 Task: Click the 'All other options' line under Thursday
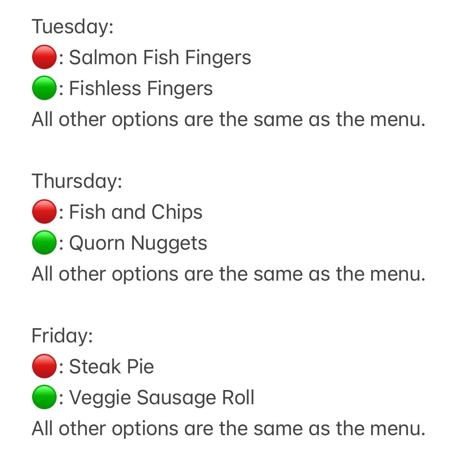[x=228, y=274]
